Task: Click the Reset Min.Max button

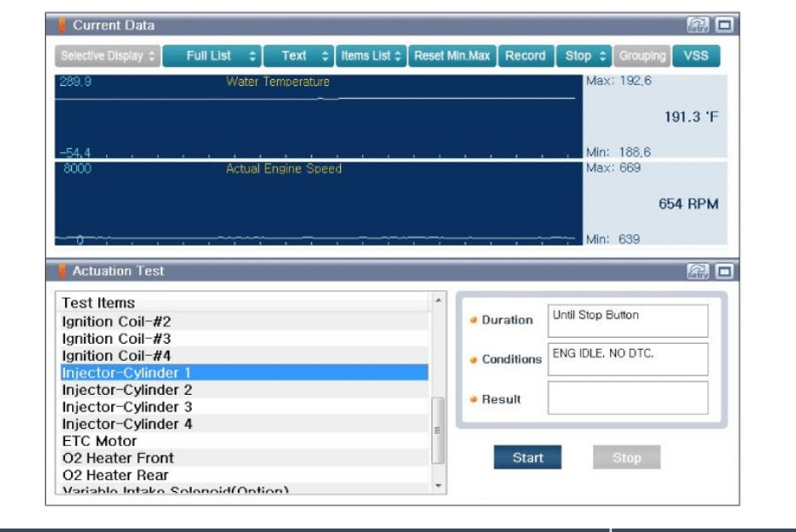Action: coord(451,56)
